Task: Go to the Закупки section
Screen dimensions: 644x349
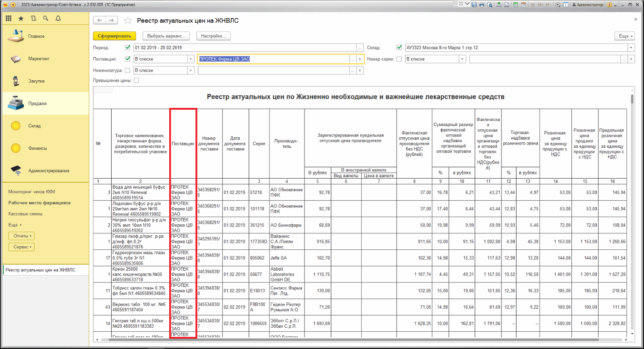Action: click(x=36, y=81)
